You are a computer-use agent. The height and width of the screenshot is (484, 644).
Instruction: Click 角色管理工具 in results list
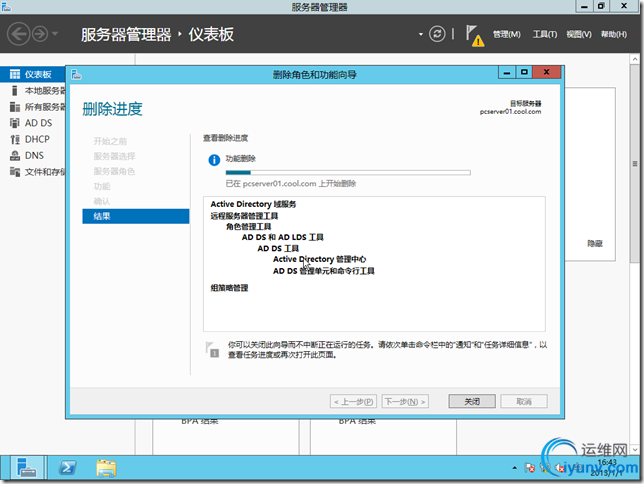coord(248,226)
